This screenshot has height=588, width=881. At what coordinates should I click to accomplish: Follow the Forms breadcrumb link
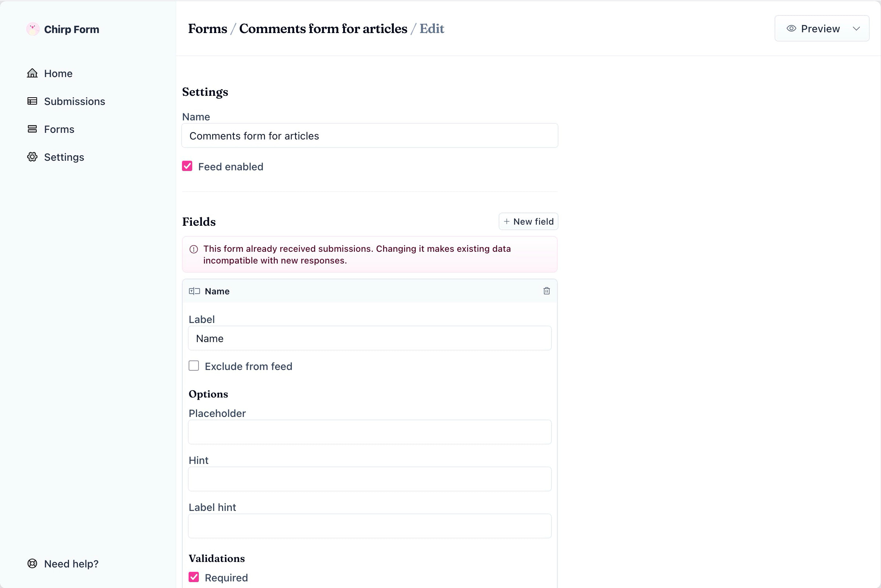[207, 29]
